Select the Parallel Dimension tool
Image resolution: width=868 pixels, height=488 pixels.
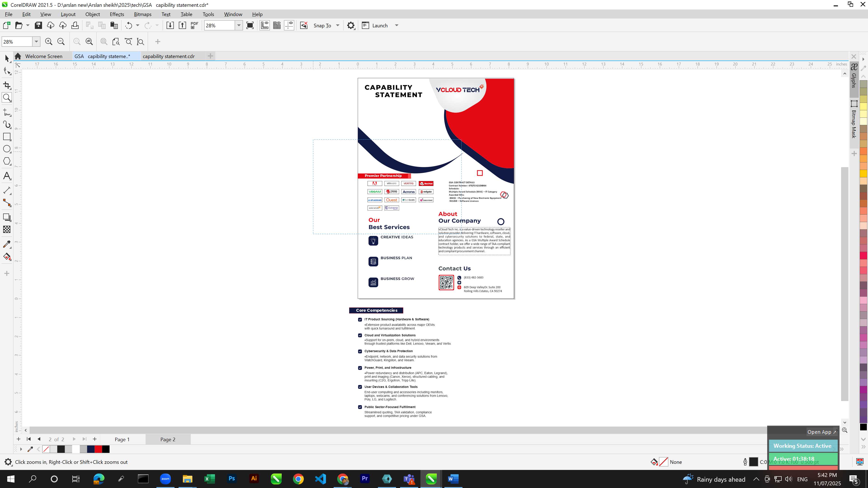pos(7,190)
